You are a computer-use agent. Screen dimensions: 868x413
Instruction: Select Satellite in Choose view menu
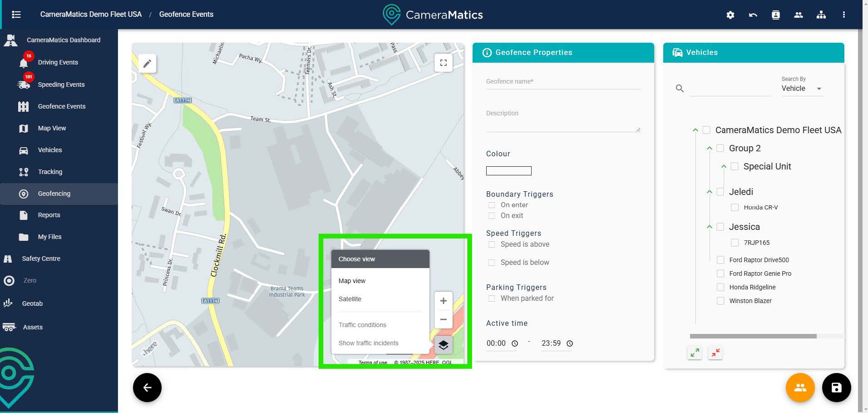coord(350,299)
